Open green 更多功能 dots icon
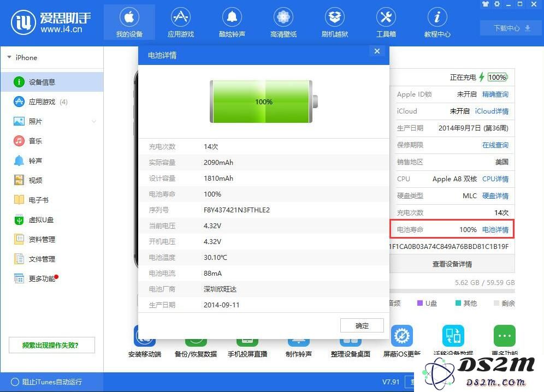Screen dimensions: 544x392 (505, 336)
